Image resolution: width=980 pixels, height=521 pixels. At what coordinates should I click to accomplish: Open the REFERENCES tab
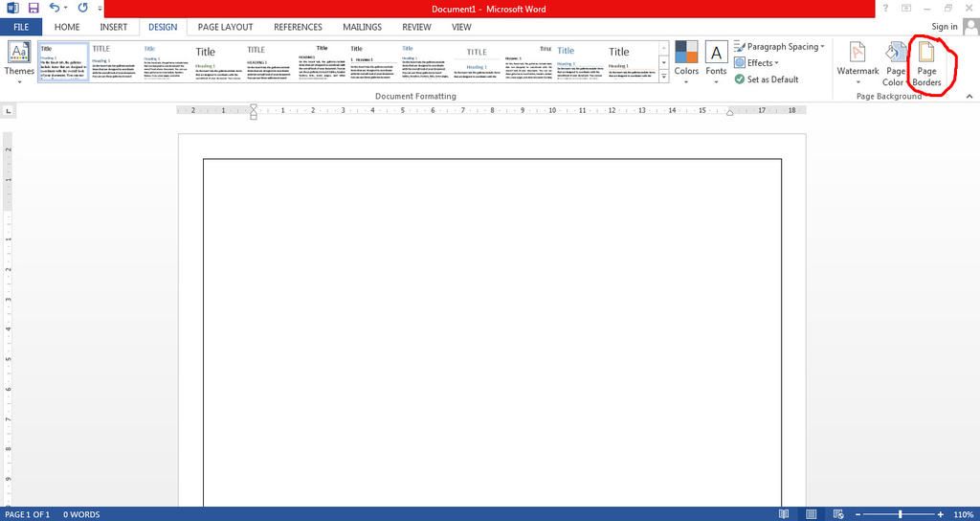click(x=299, y=27)
